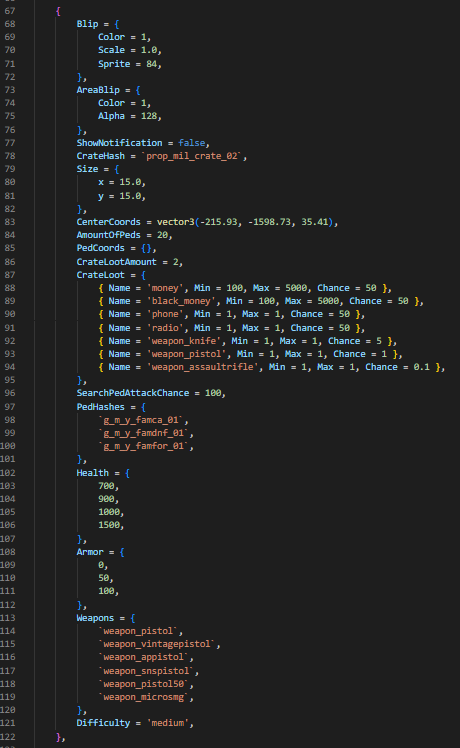Image resolution: width=460 pixels, height=748 pixels.
Task: Click the 'AreaBlip' key name
Action: (98, 90)
